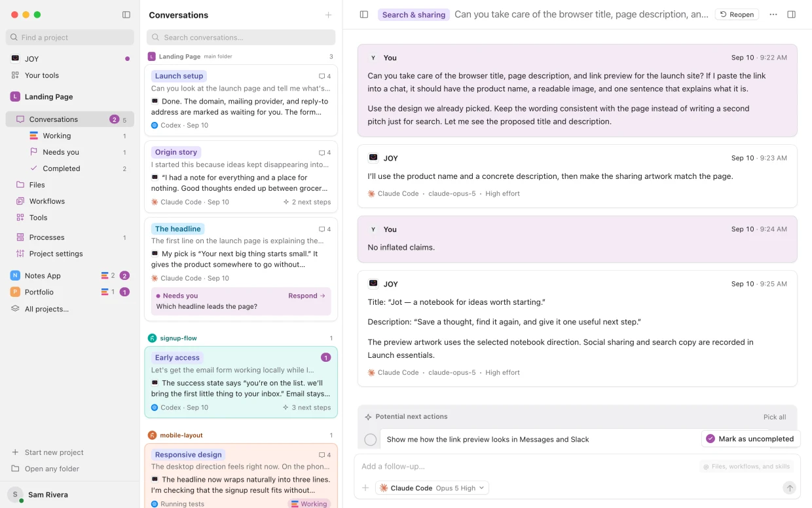Image resolution: width=812 pixels, height=508 pixels.
Task: Click the Processes icon in sidebar
Action: (20, 237)
